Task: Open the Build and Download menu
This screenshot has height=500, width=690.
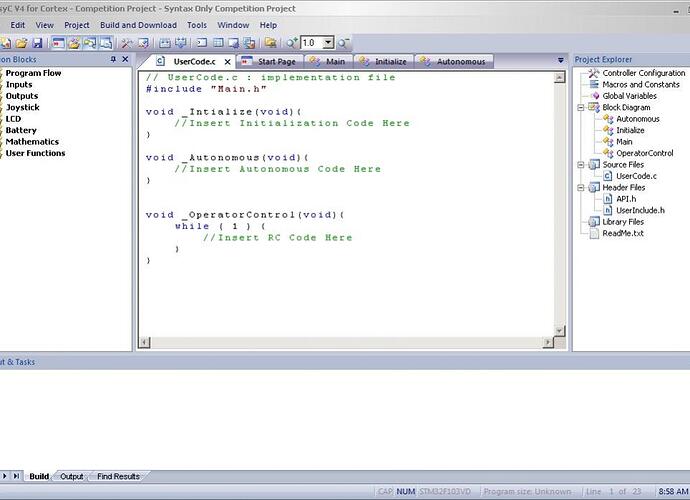Action: (138, 25)
